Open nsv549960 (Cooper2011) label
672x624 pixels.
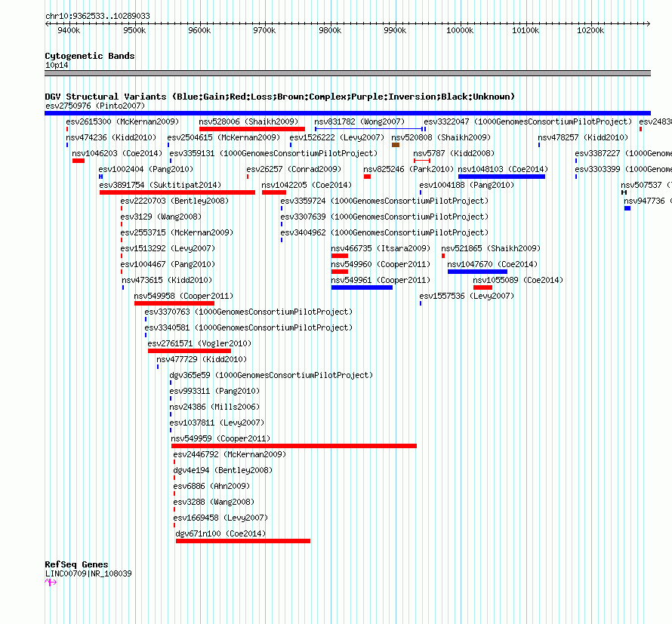381,264
